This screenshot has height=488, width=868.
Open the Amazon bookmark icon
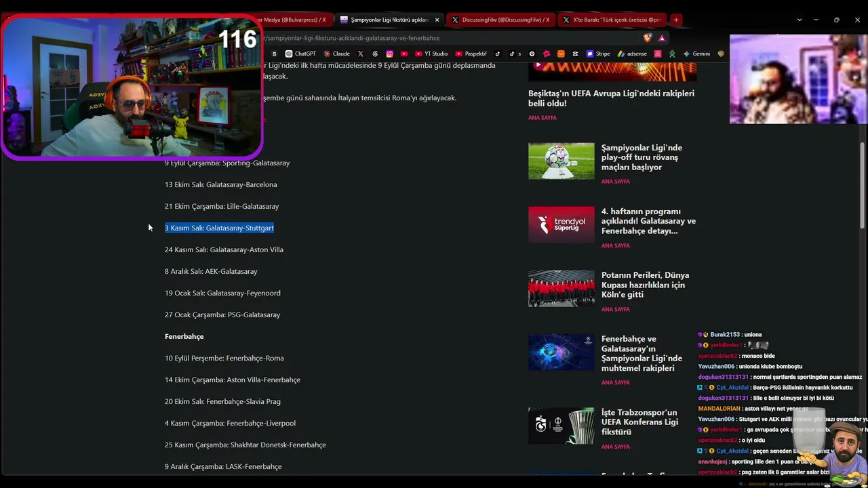[x=561, y=54]
